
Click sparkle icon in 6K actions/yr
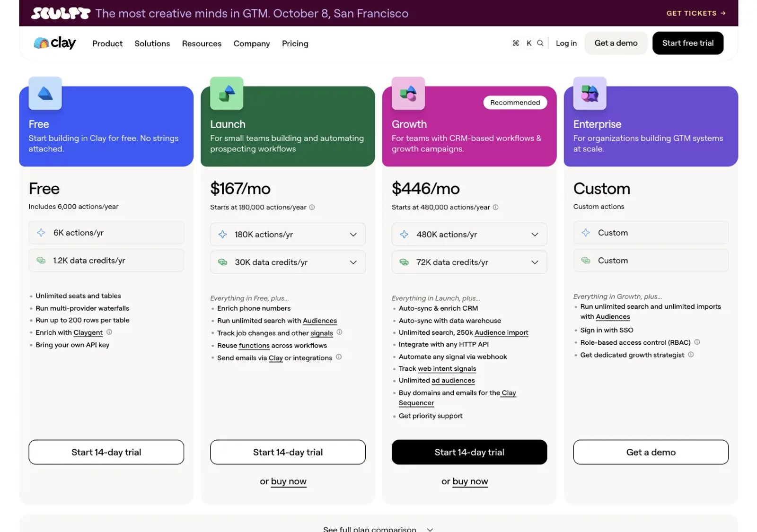click(x=41, y=233)
